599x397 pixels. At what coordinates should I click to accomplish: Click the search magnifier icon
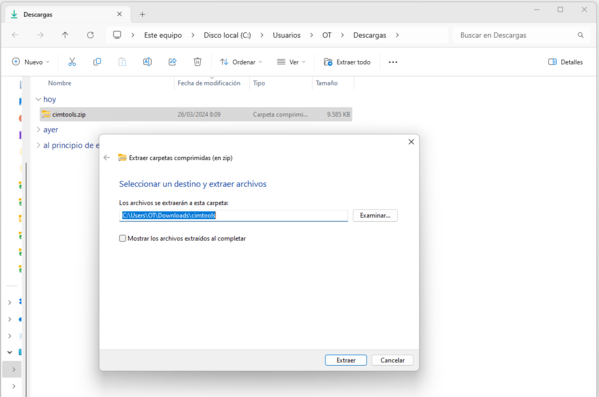tap(580, 35)
